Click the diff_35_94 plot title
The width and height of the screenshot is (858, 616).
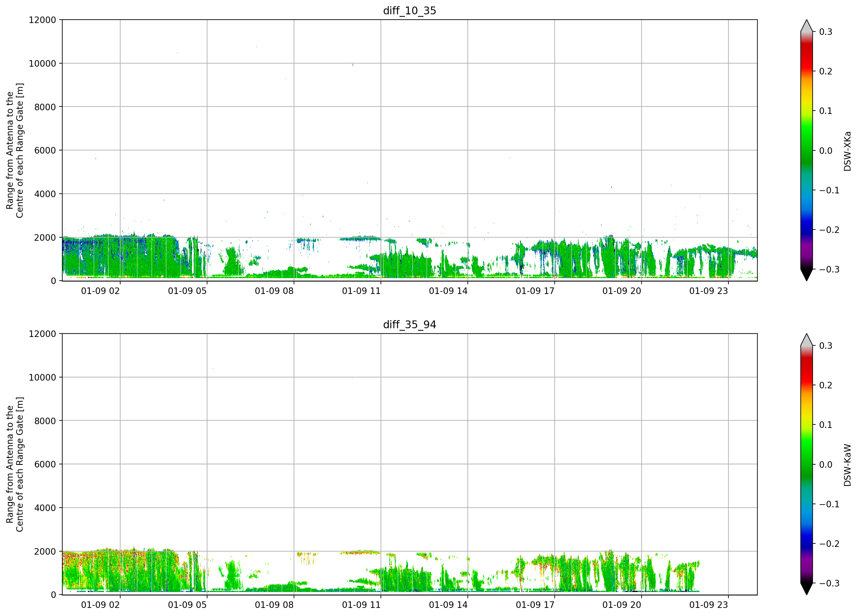coord(410,325)
